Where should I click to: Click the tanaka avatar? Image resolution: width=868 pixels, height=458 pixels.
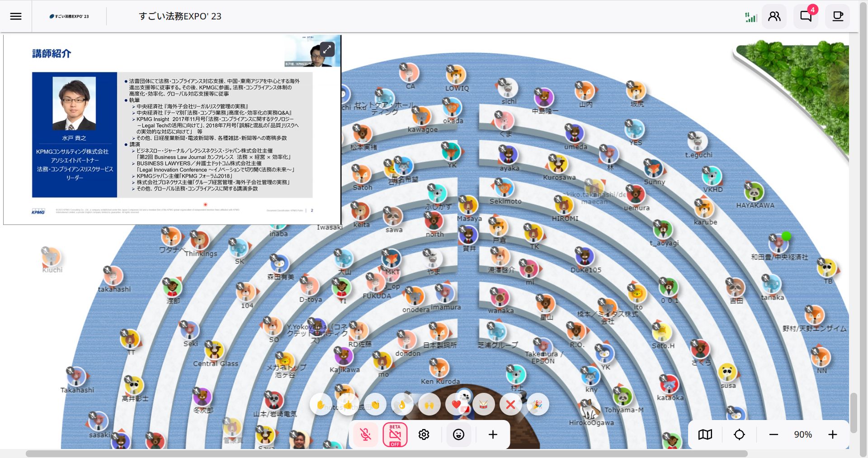click(772, 284)
